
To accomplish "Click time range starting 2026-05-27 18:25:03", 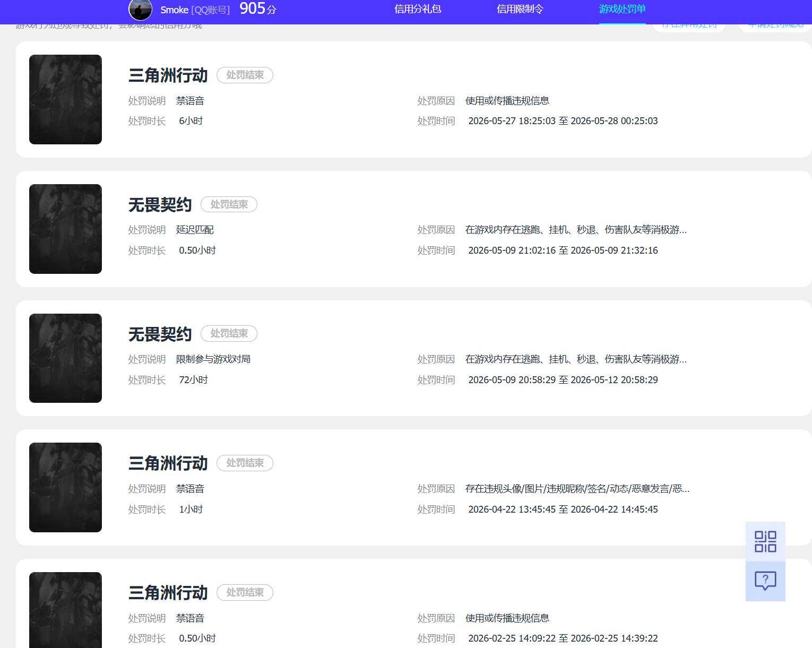I will [x=563, y=121].
